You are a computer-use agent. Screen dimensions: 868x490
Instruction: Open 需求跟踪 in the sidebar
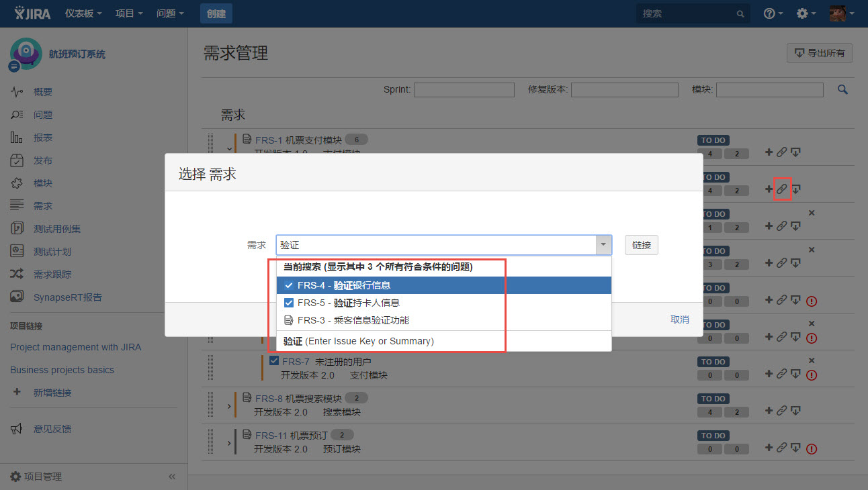coord(52,275)
